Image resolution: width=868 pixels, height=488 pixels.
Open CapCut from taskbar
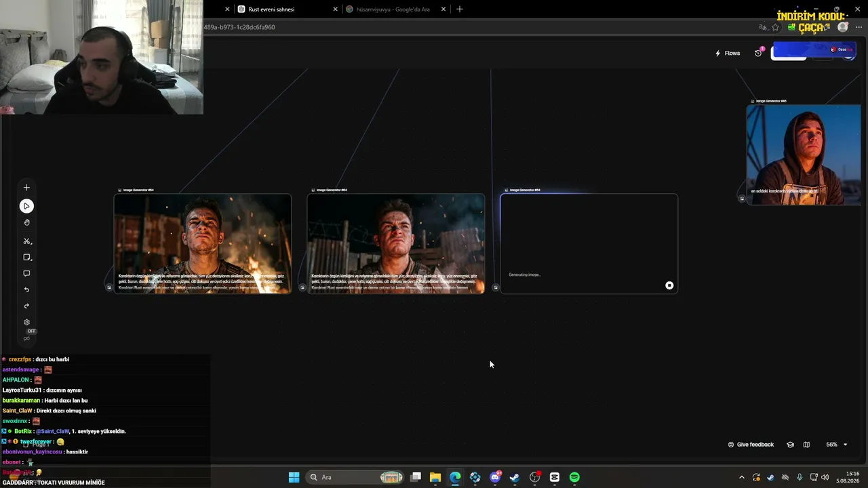(x=555, y=477)
